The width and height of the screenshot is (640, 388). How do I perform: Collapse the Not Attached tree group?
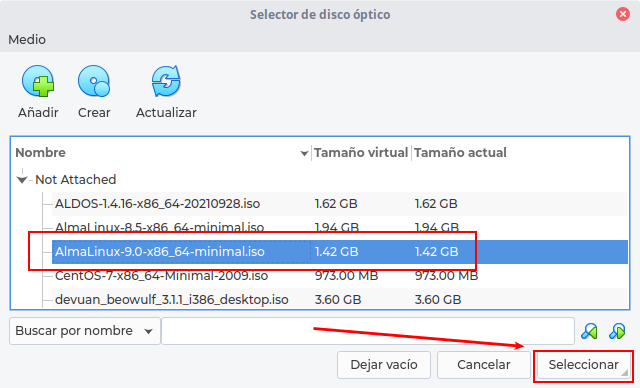pos(22,180)
